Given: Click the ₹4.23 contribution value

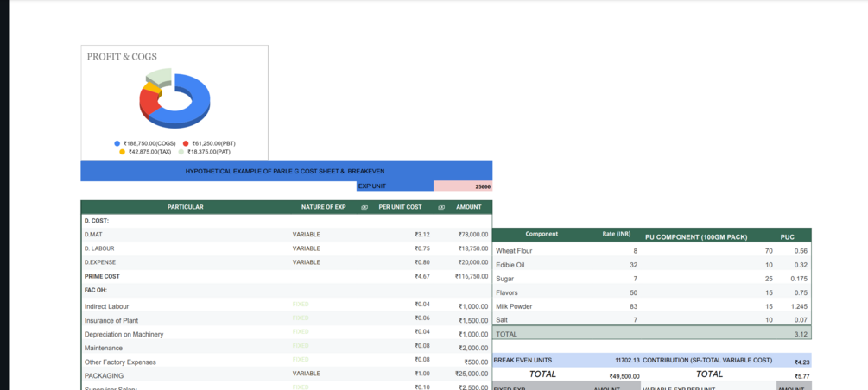Looking at the screenshot, I should (801, 363).
